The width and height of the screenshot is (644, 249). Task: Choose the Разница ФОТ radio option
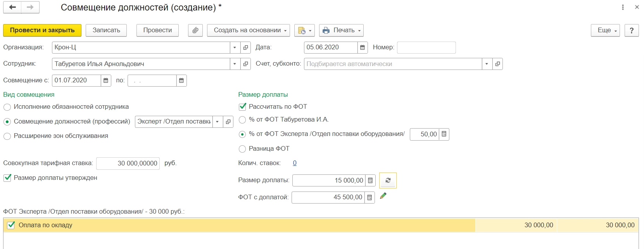[242, 149]
